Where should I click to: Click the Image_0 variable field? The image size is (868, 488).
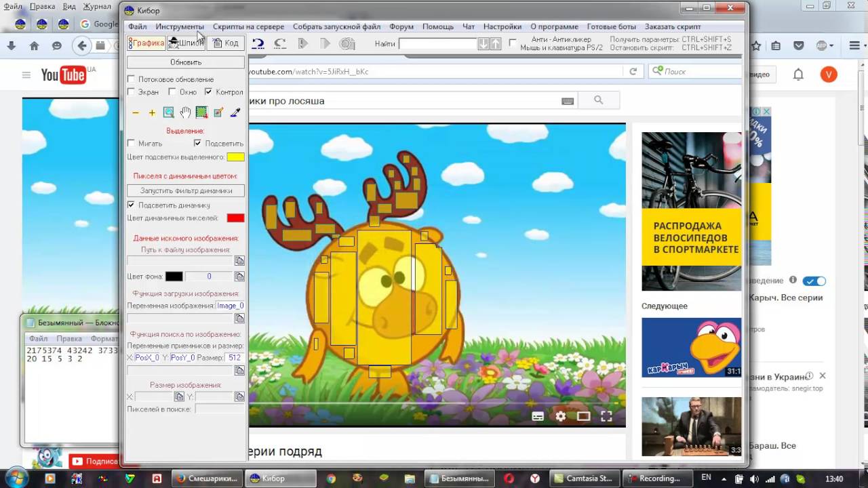[x=231, y=306]
